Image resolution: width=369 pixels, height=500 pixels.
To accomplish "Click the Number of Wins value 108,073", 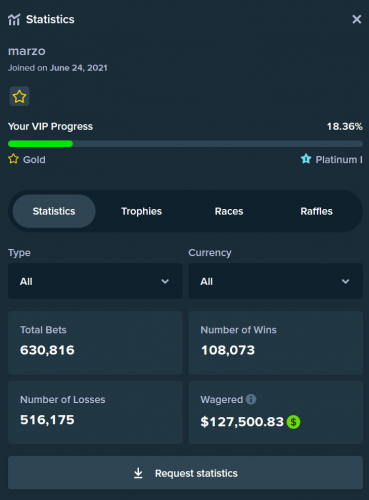I will pos(228,350).
